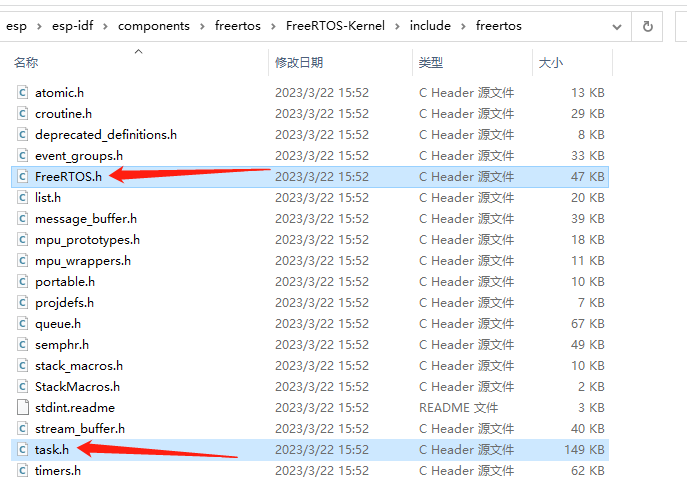This screenshot has width=687, height=496.
Task: Sort by 大小 size column header
Action: click(x=551, y=62)
